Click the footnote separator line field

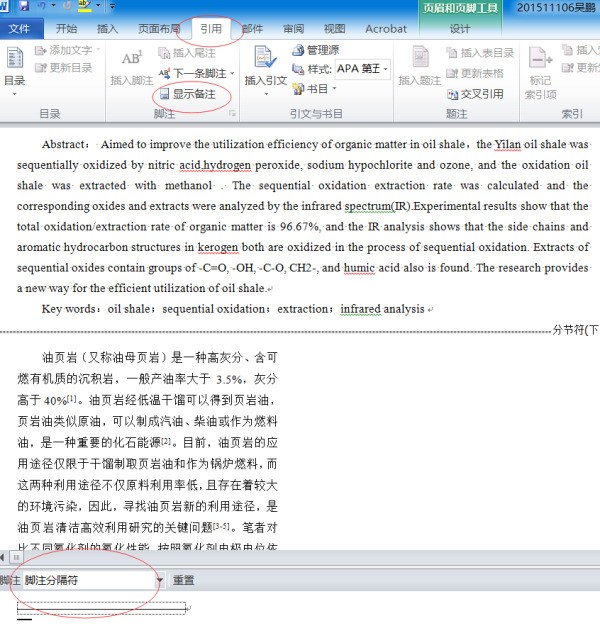click(101, 608)
